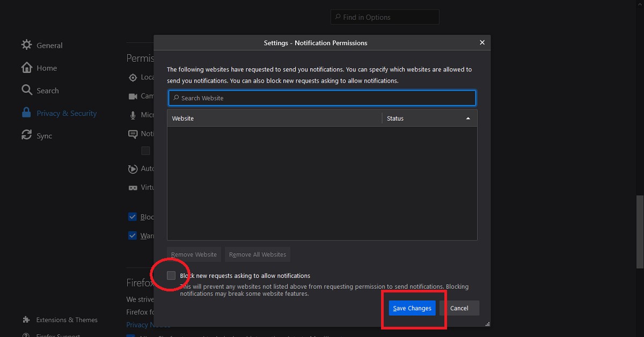
Task: Switch to the General category label
Action: pyautogui.click(x=49, y=46)
